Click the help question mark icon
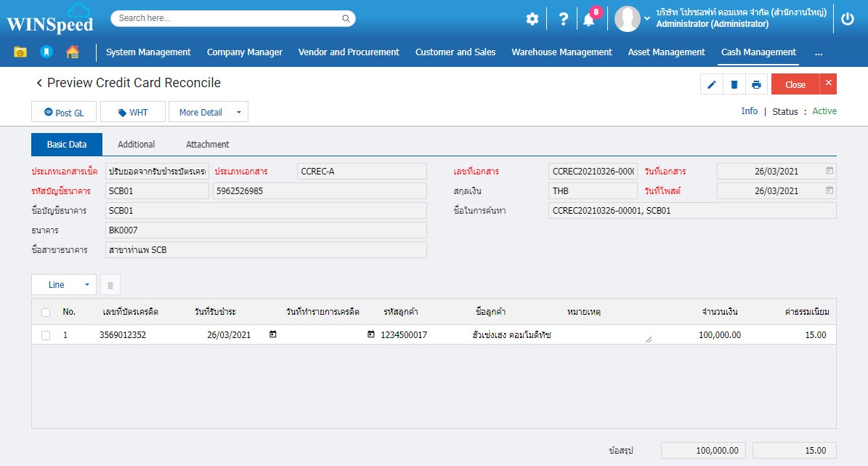 coord(563,19)
